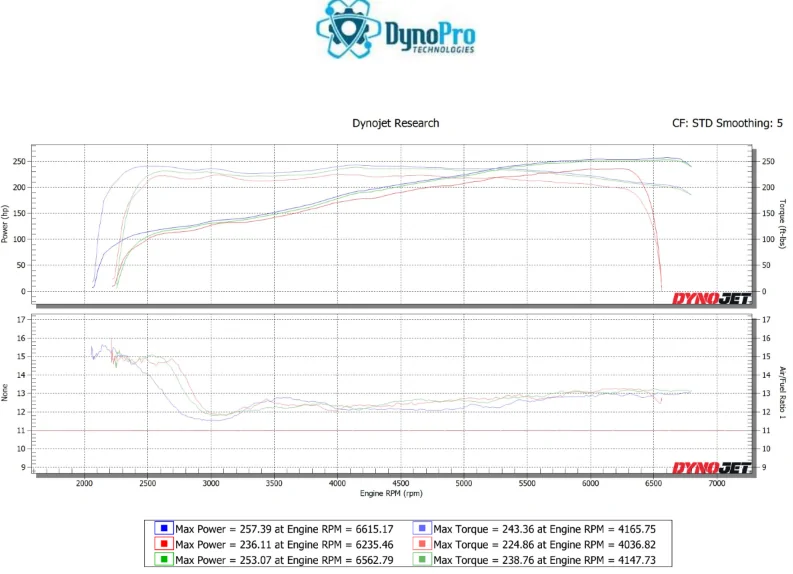Click the 2500 RPM tick label
Screen dimensions: 793x574
[148, 483]
